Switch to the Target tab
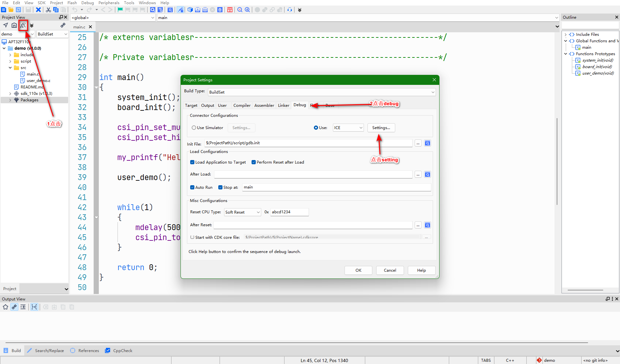Screen dimensions: 620x364 [x=191, y=106]
